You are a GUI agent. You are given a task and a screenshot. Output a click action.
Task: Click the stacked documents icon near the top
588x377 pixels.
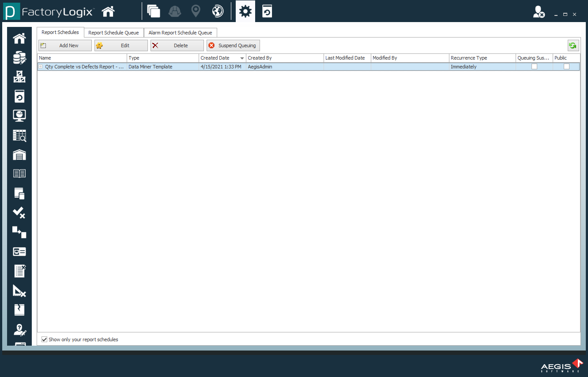point(154,11)
